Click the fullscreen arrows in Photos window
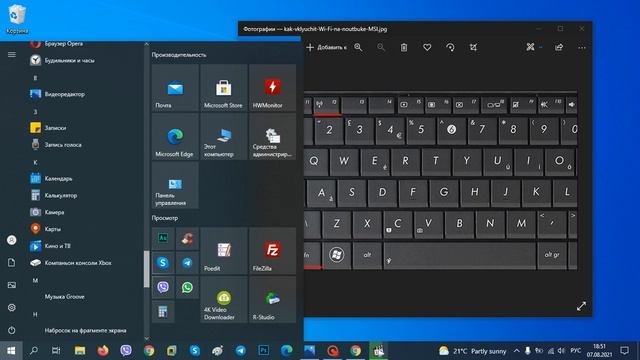This screenshot has width=640, height=360. 581,306
